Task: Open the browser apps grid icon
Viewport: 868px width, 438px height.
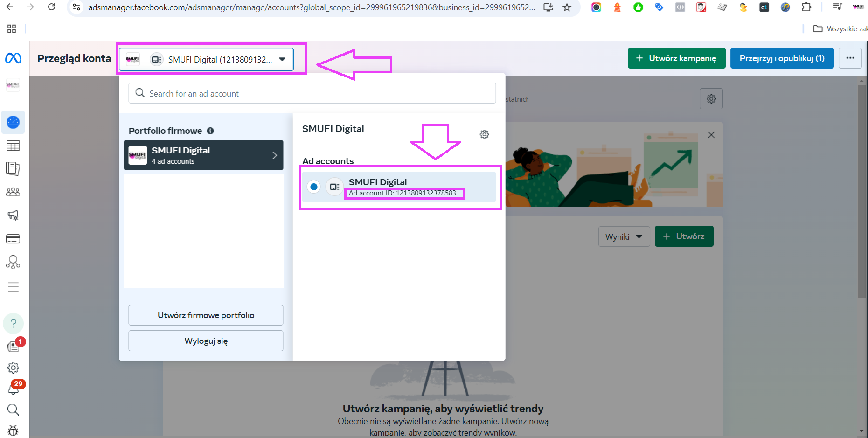Action: 12,29
